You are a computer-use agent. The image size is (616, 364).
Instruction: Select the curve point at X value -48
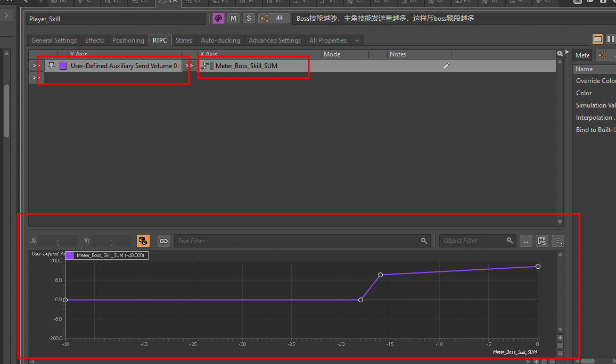tap(65, 300)
